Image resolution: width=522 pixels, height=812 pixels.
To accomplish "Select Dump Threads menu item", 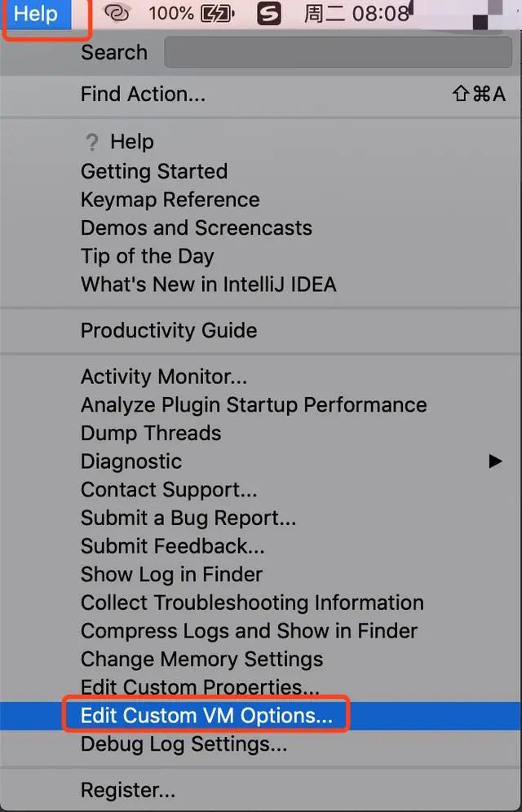I will click(x=151, y=433).
